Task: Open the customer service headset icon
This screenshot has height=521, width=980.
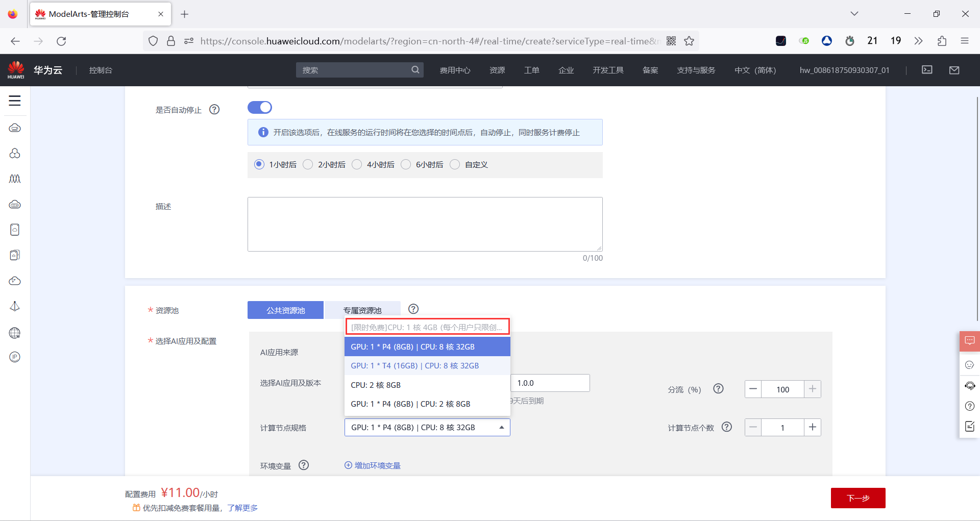Action: tap(970, 386)
